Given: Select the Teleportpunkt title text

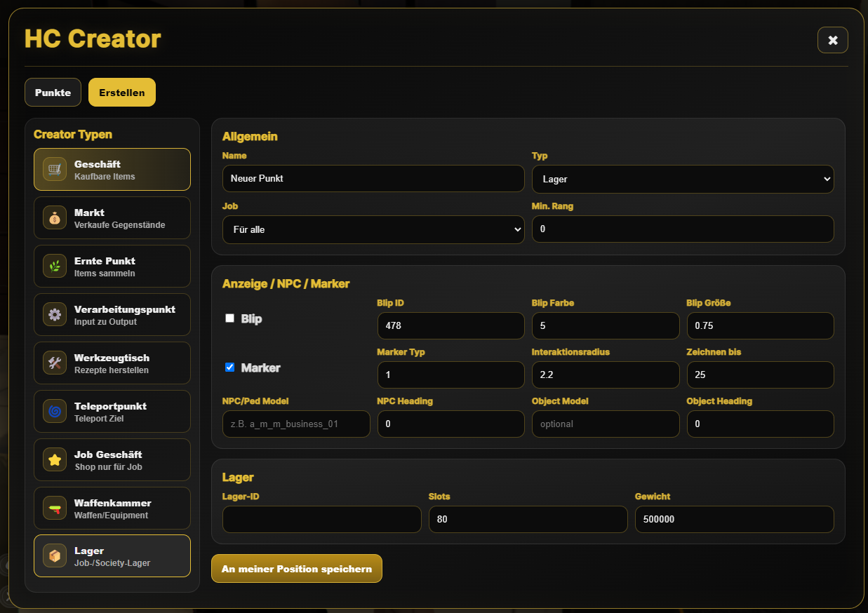Looking at the screenshot, I should (x=110, y=406).
